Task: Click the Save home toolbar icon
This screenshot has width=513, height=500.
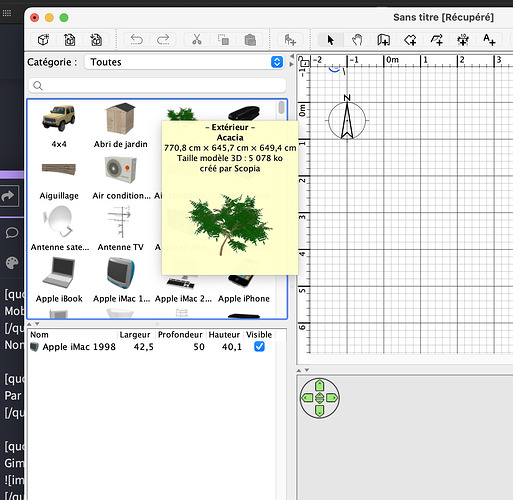Action: click(96, 40)
